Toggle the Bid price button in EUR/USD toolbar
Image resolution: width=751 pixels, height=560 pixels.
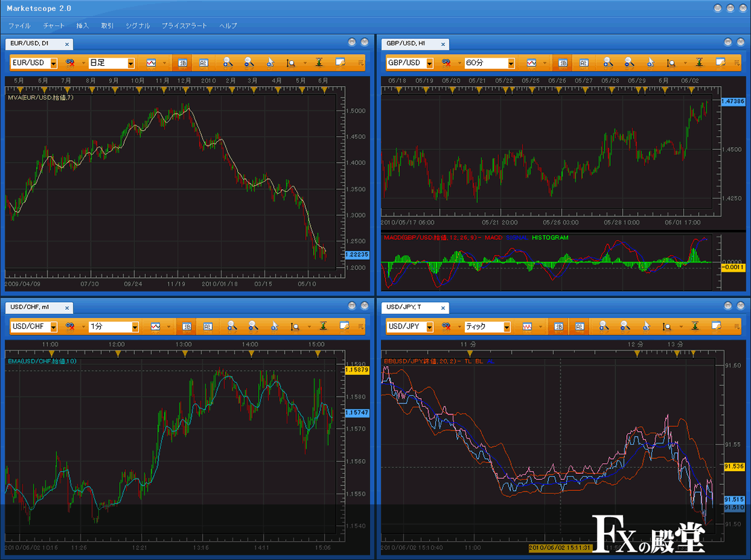[x=182, y=63]
